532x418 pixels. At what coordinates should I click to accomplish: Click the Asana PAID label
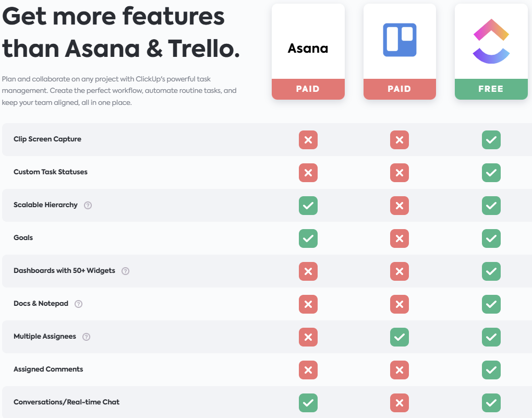click(308, 89)
